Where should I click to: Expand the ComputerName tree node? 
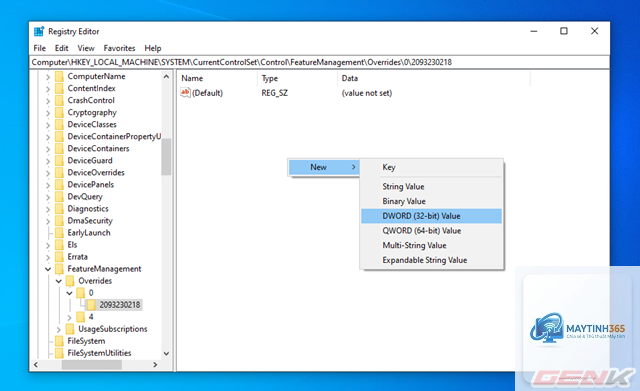click(x=48, y=77)
